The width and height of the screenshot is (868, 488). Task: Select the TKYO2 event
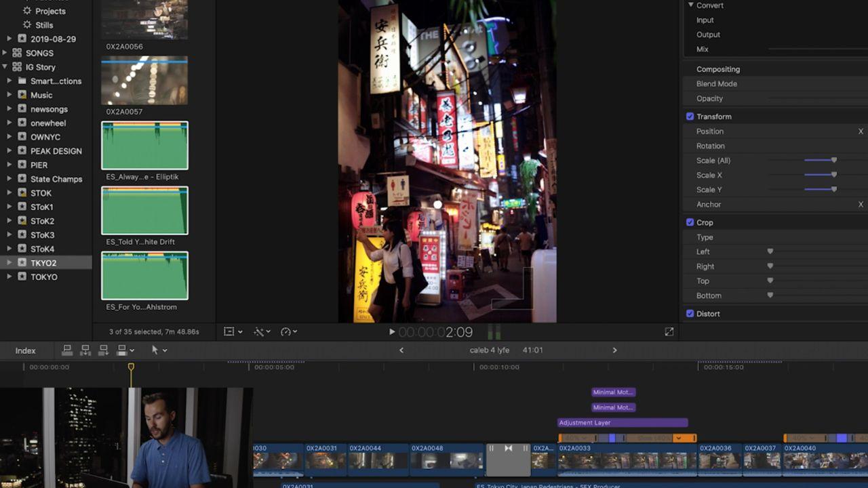[43, 263]
